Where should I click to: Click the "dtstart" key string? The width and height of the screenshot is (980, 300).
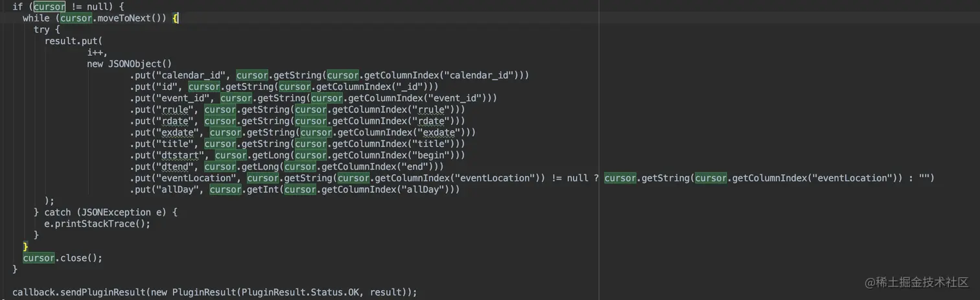pyautogui.click(x=181, y=155)
